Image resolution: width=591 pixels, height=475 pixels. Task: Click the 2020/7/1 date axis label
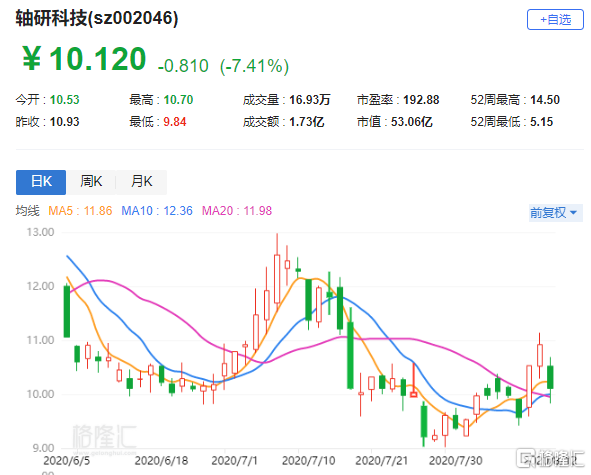(x=234, y=461)
